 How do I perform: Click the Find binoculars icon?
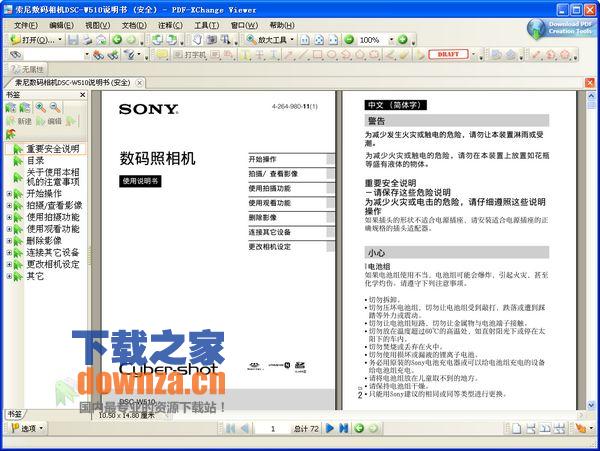coord(16,55)
